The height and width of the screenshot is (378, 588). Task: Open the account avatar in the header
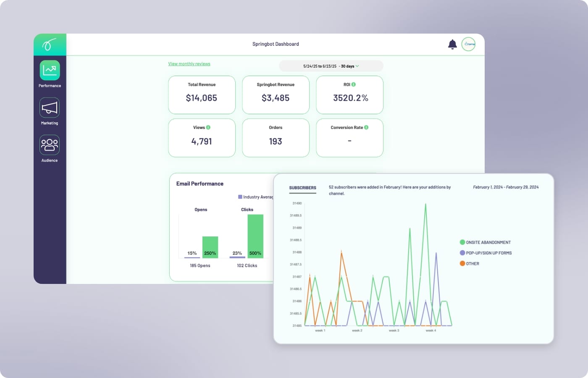click(468, 44)
